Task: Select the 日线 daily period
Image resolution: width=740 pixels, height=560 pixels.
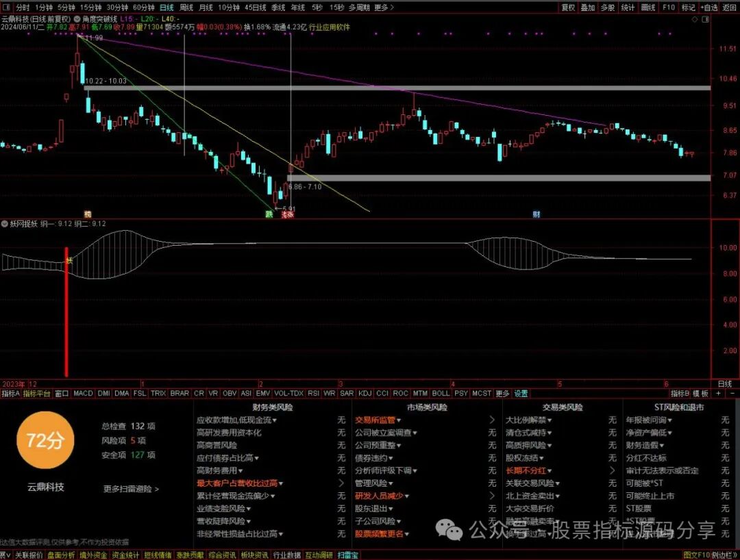Action: coord(166,8)
